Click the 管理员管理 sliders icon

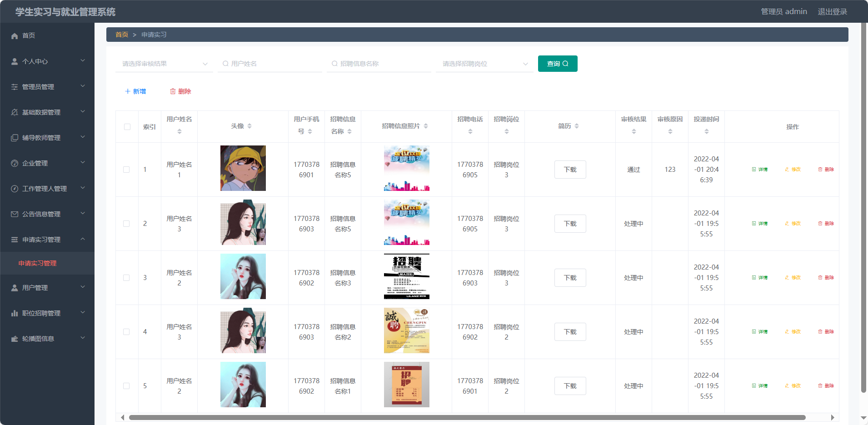15,87
